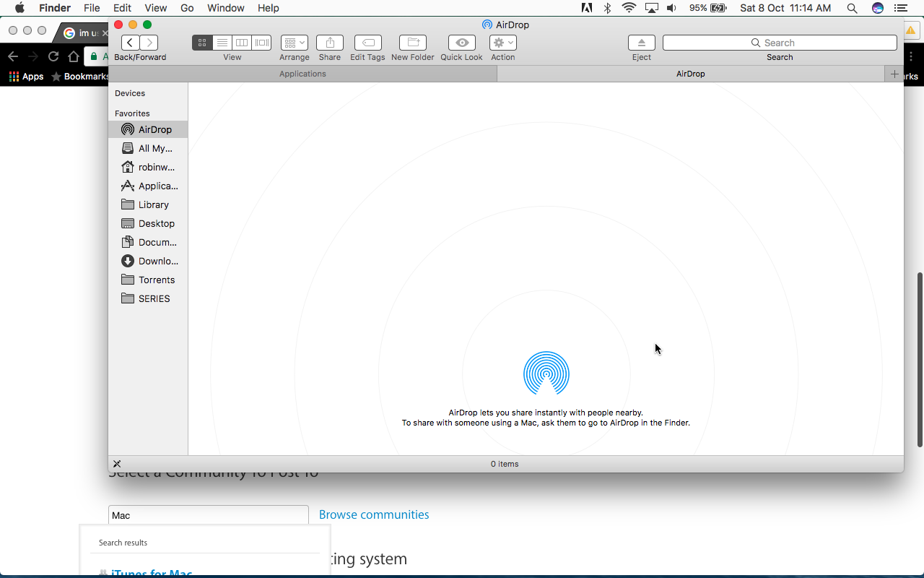This screenshot has height=578, width=924.
Task: Open All My Files in the sidebar
Action: (x=148, y=148)
